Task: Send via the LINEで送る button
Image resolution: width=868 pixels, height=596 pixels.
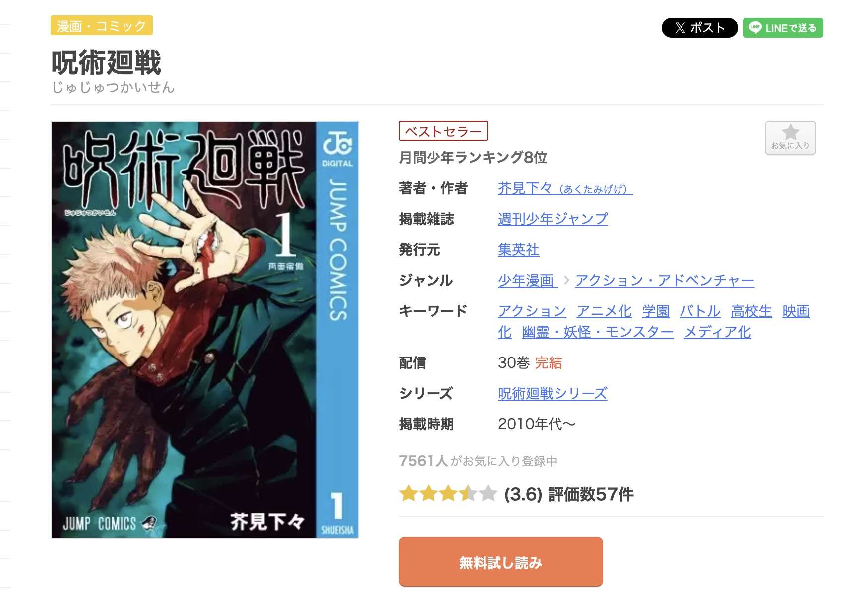Action: pos(783,28)
